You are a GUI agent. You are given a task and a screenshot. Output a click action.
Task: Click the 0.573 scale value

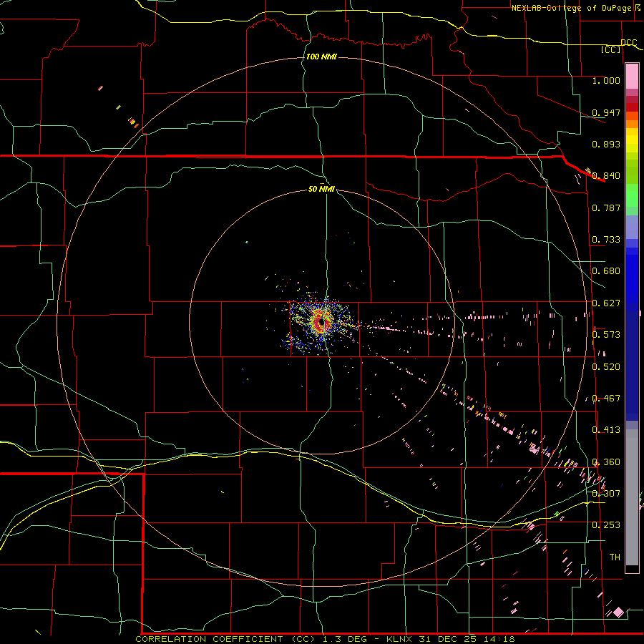[606, 335]
